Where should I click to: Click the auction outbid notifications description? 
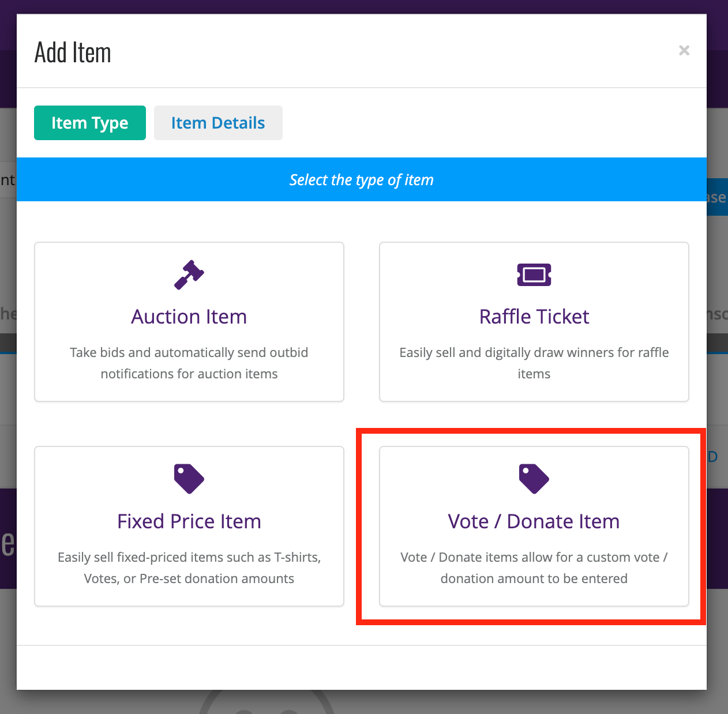click(x=189, y=363)
